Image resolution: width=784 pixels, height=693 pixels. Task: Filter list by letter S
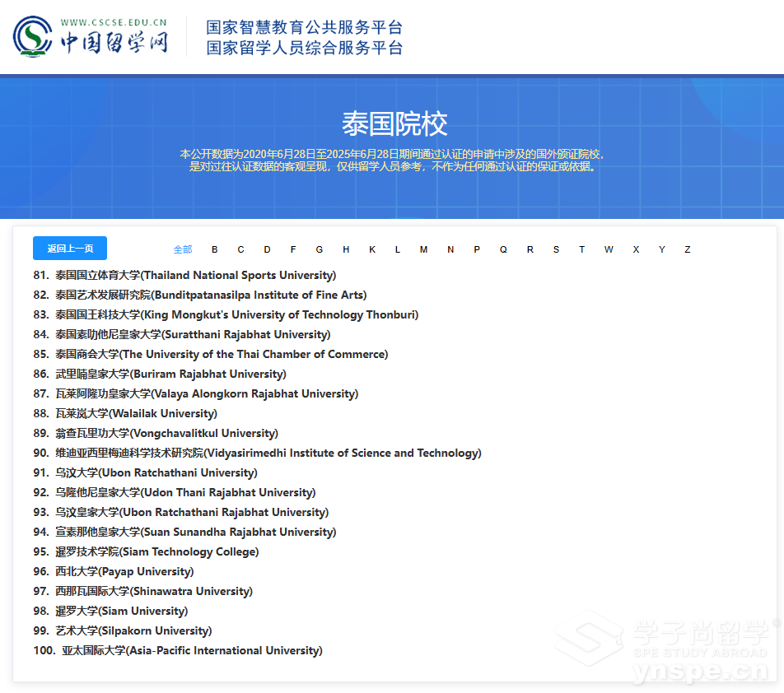point(556,249)
